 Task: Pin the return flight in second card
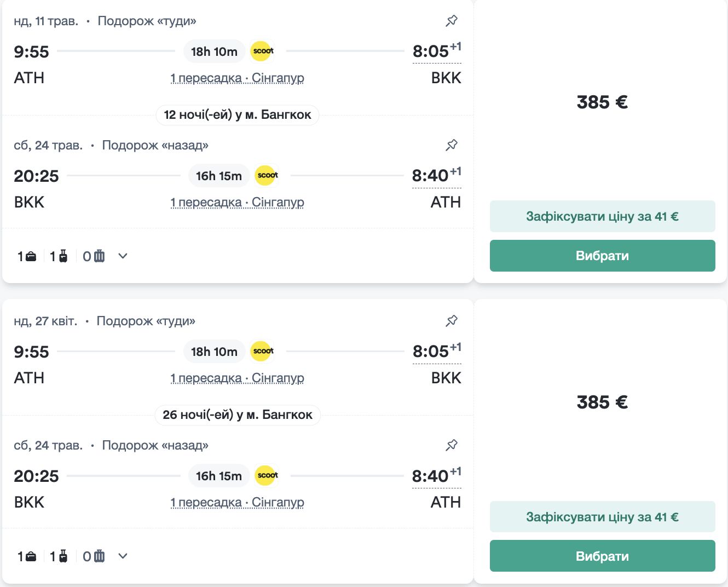click(x=452, y=445)
